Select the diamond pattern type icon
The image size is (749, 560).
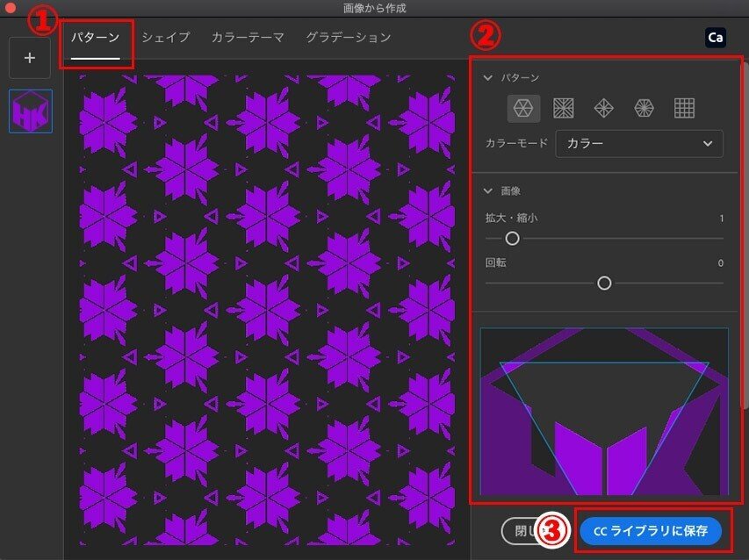[604, 108]
